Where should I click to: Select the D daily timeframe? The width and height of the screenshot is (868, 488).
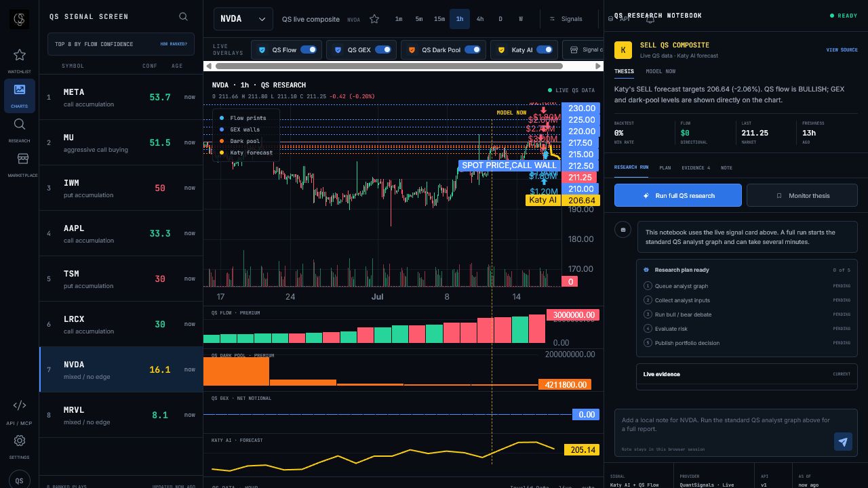click(500, 19)
